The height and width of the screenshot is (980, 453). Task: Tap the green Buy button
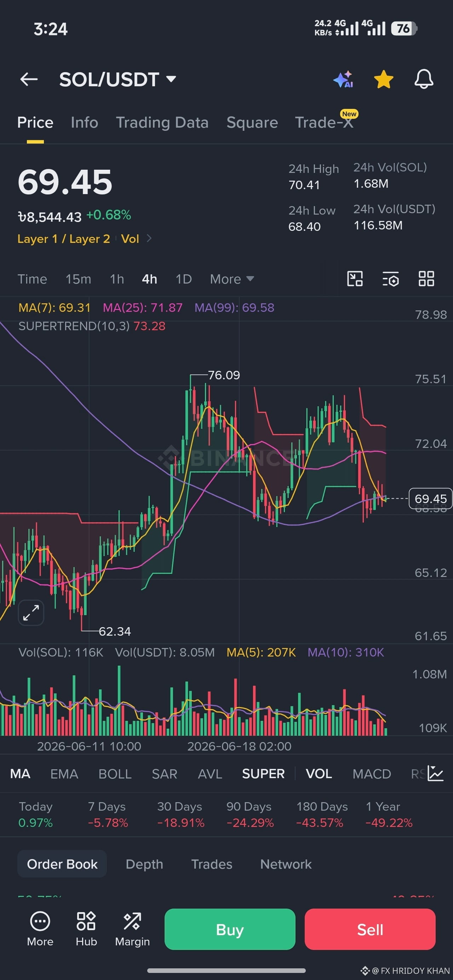(230, 929)
